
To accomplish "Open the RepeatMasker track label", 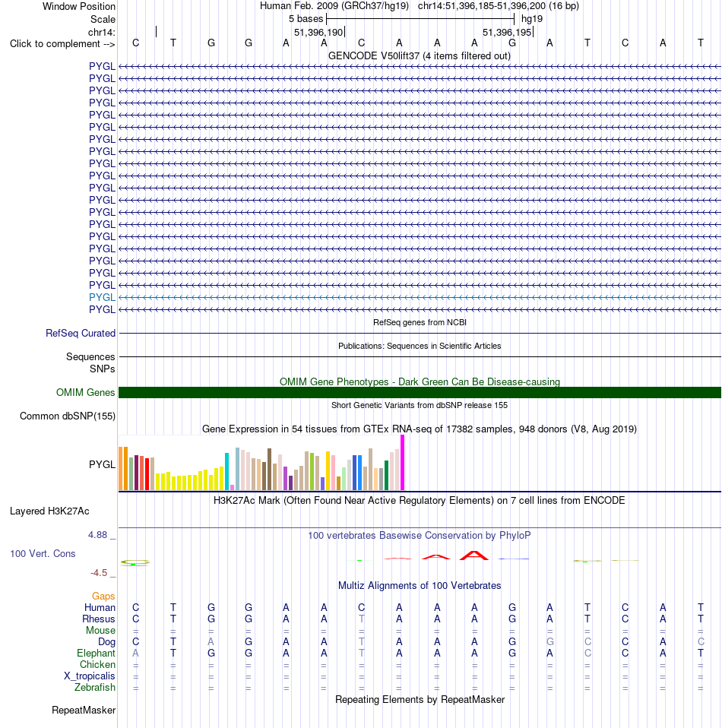I will (x=84, y=711).
